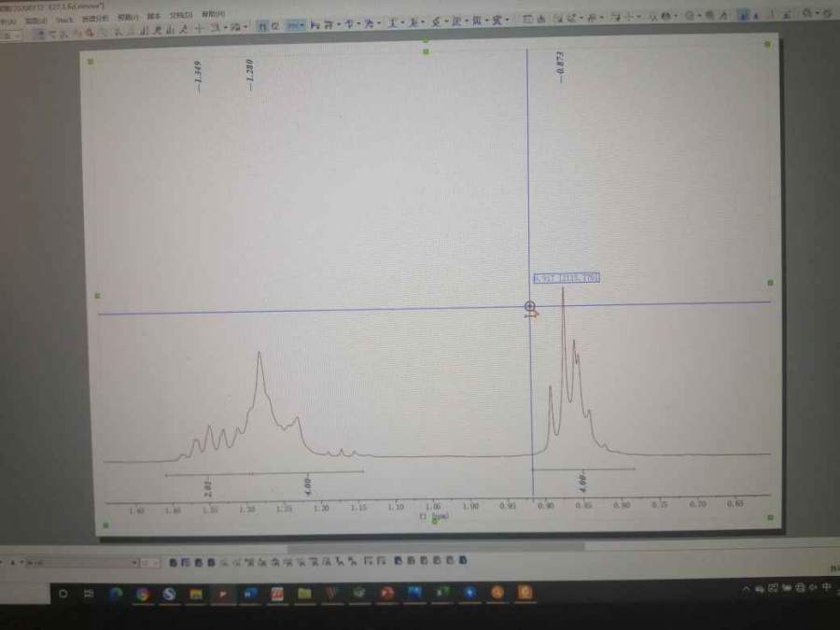The height and width of the screenshot is (630, 840).
Task: Click the 0.873 peak label
Action: 560,66
